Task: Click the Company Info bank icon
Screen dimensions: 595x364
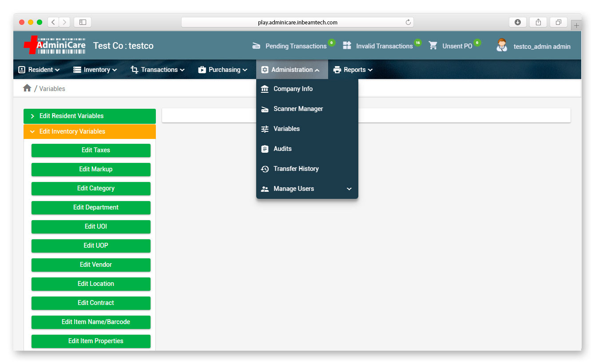Action: point(265,89)
